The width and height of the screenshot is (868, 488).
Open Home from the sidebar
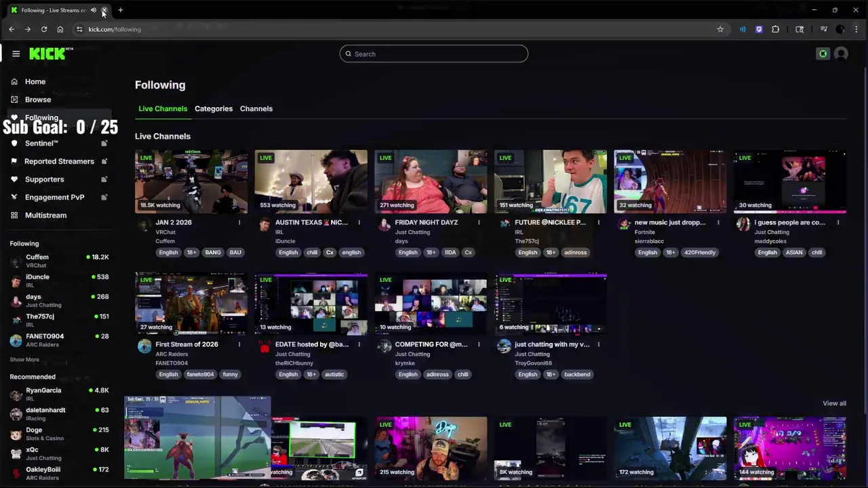point(35,81)
